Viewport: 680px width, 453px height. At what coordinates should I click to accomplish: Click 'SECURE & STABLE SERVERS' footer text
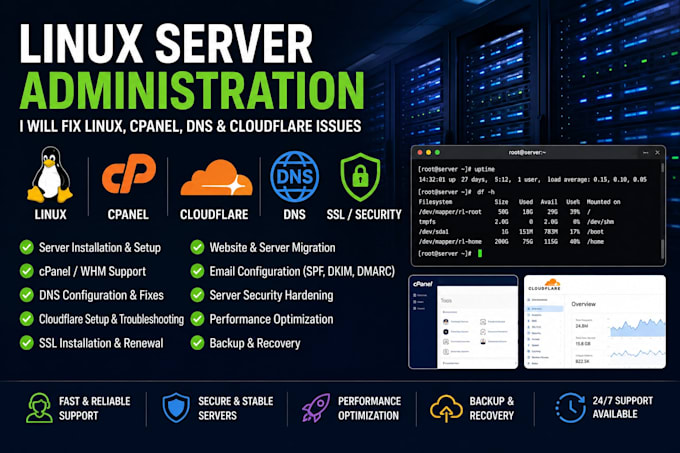(x=235, y=408)
